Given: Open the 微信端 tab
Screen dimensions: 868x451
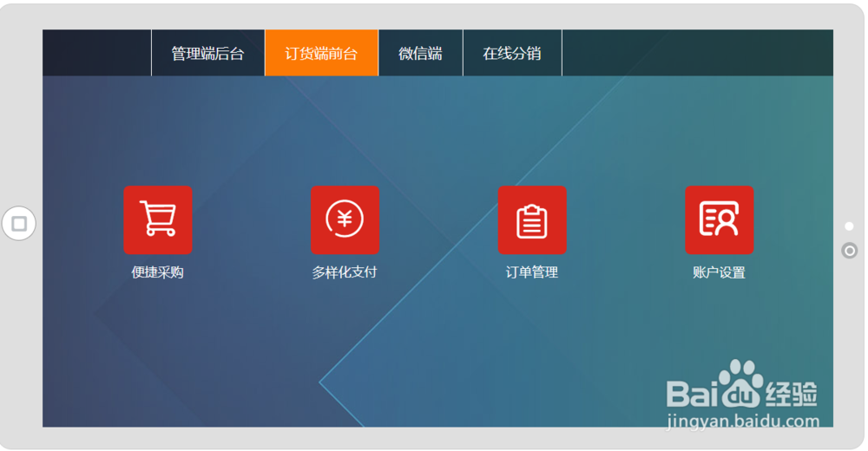Looking at the screenshot, I should pyautogui.click(x=421, y=53).
